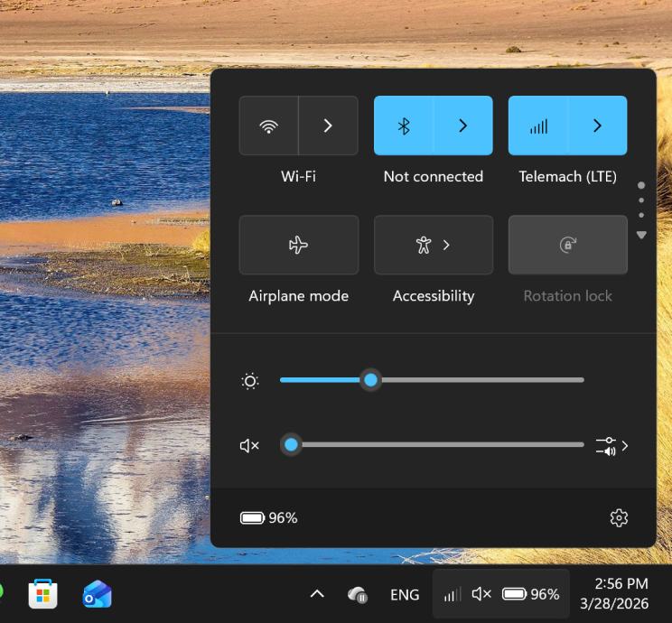The height and width of the screenshot is (623, 672).
Task: Click the brightness sun icon
Action: coord(250,381)
